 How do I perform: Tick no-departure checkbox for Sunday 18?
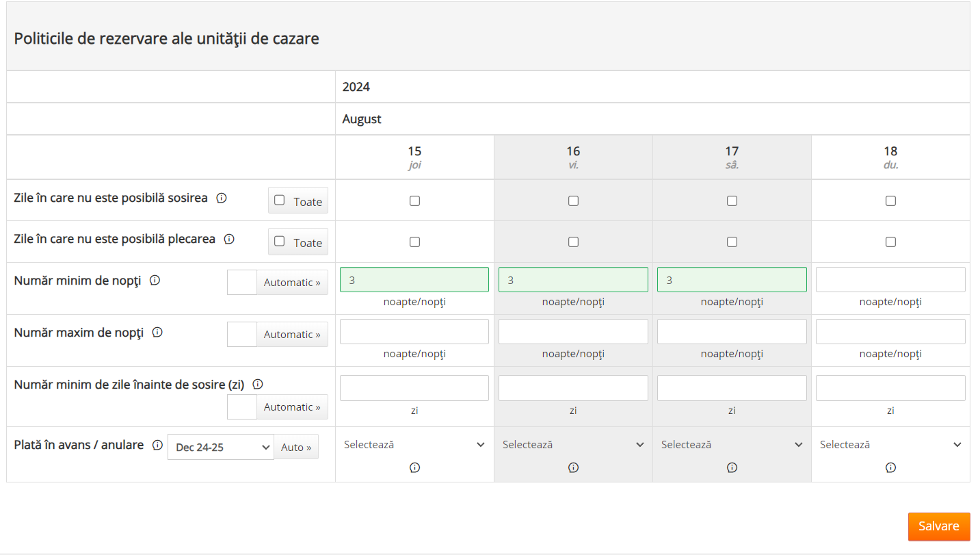(x=890, y=242)
